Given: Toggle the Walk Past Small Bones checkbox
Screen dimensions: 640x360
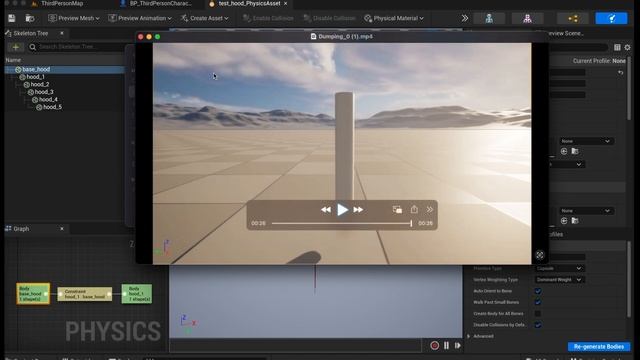Looking at the screenshot, I should pos(538,302).
